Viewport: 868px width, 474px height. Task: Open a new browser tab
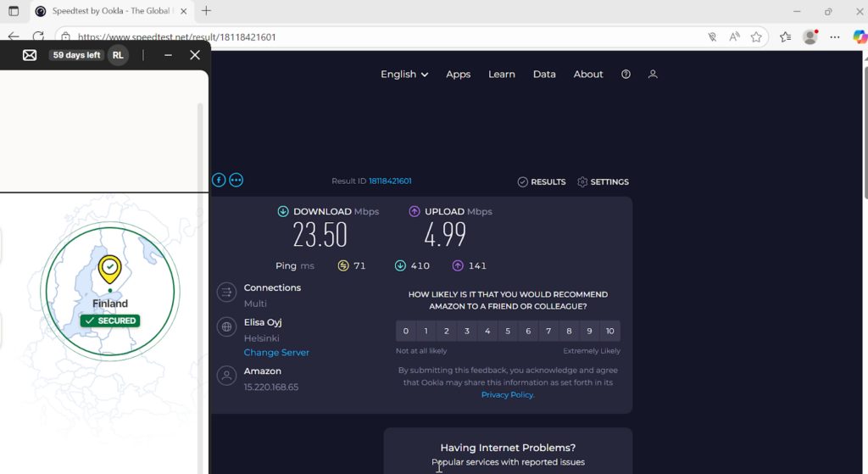(x=207, y=11)
